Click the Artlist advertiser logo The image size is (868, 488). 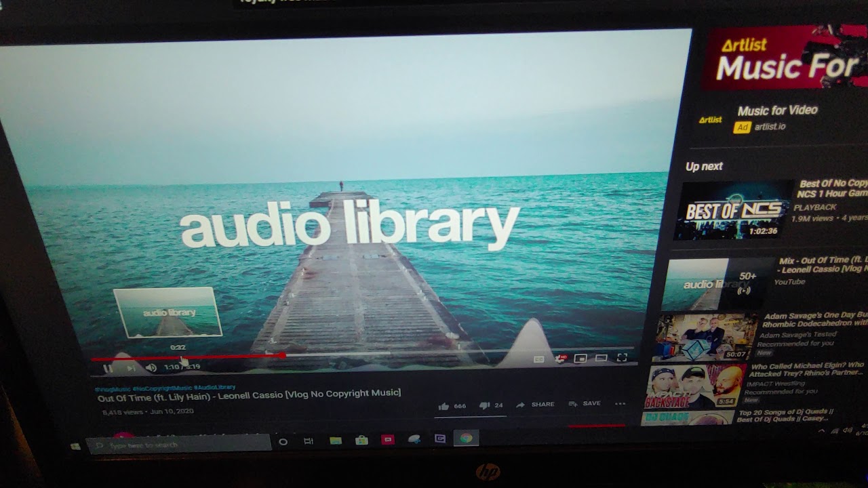[710, 120]
